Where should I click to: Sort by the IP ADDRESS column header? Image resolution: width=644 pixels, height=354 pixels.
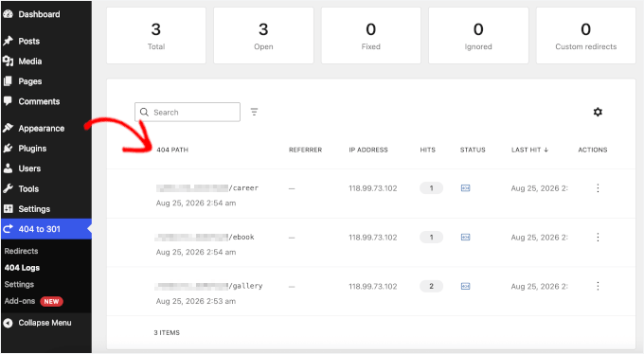coord(368,150)
